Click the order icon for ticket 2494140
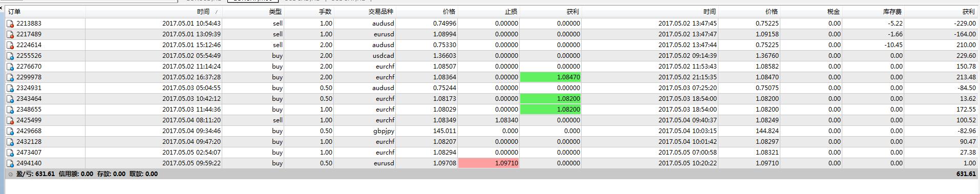The height and width of the screenshot is (194, 980). 10,163
